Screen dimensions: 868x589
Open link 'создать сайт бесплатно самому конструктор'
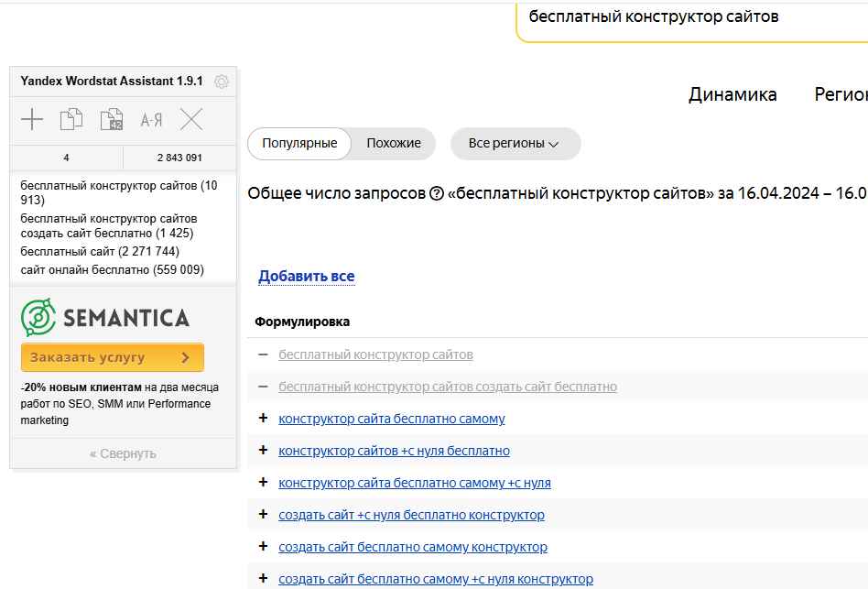tap(412, 548)
